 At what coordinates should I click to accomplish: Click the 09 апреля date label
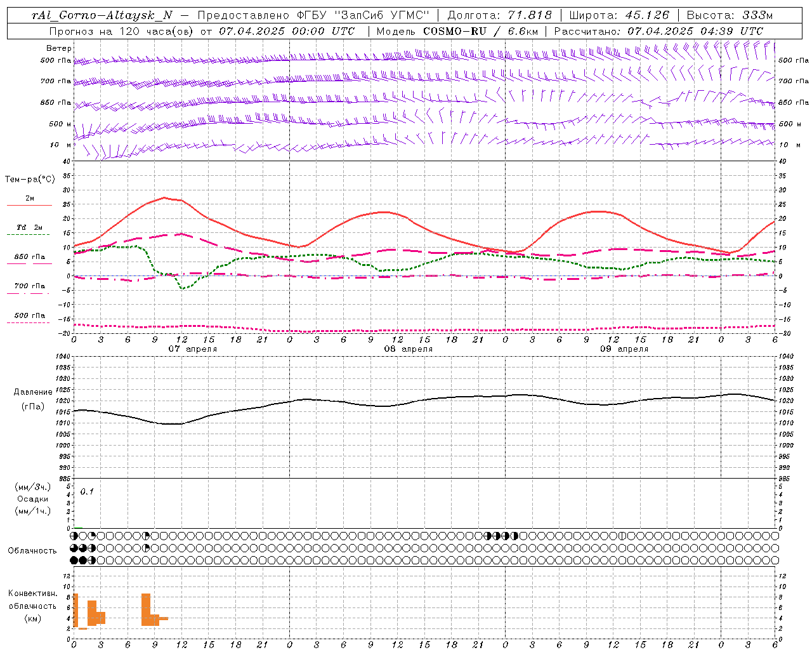pyautogui.click(x=624, y=349)
